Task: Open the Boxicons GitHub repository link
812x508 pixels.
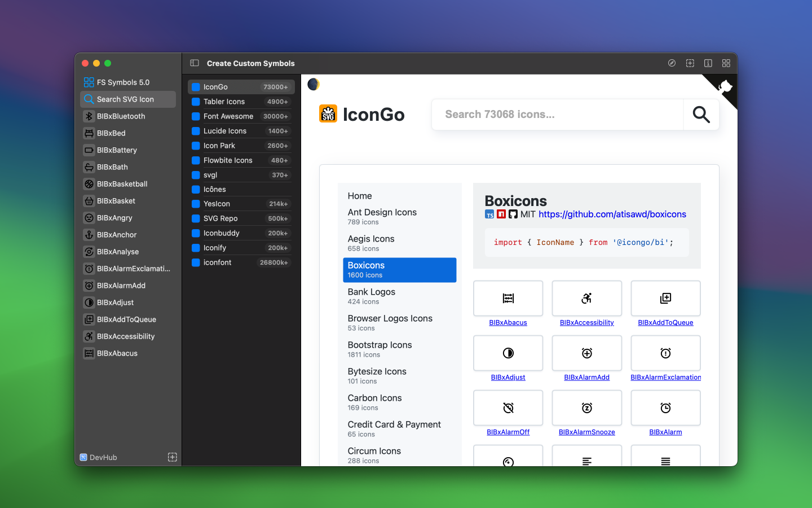Action: [x=612, y=214]
